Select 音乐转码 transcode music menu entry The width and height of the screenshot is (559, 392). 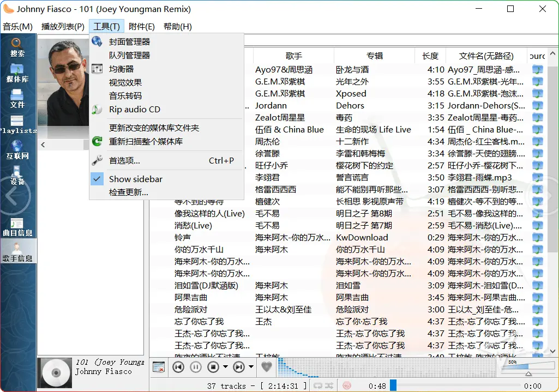pos(166,96)
